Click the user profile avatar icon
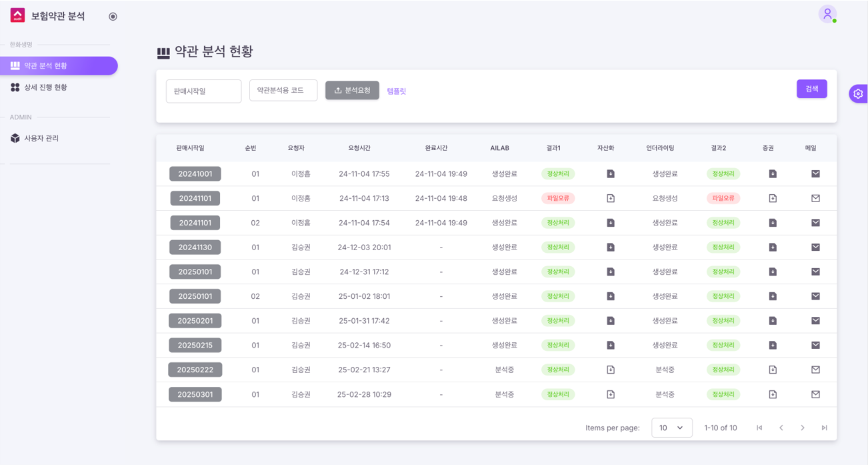This screenshot has width=868, height=465. coord(827,14)
